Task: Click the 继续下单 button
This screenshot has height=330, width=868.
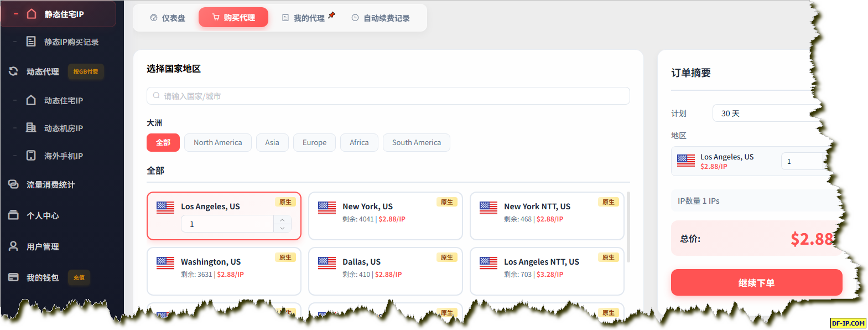Action: 756,282
